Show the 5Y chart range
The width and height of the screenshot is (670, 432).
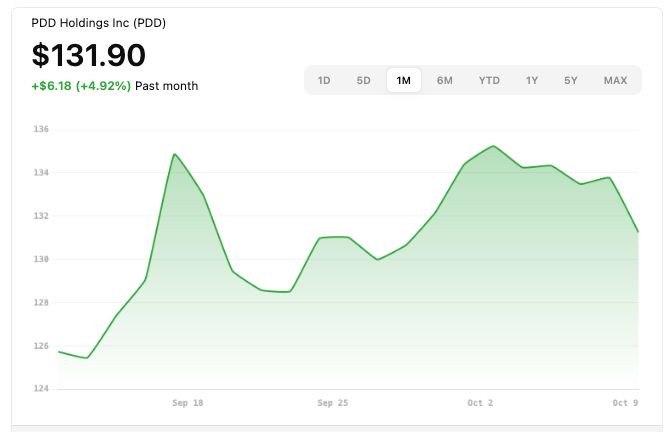click(571, 80)
